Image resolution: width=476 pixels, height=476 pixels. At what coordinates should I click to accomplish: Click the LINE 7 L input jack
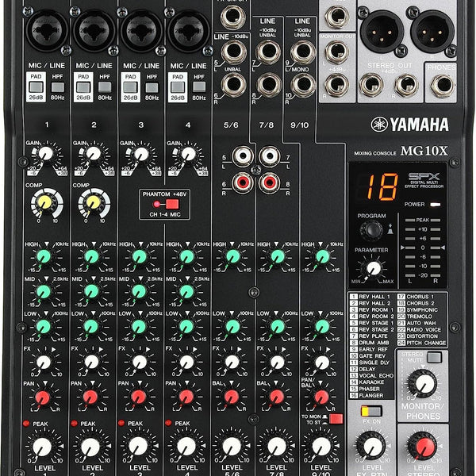[268, 52]
